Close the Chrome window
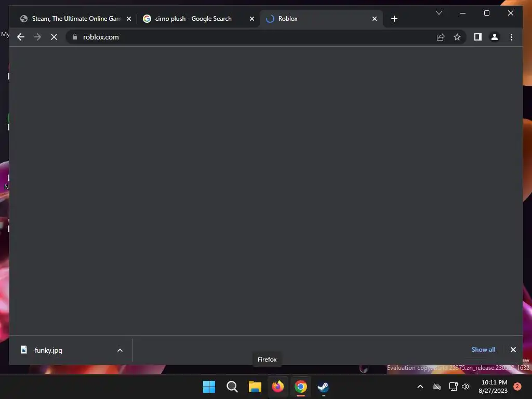The image size is (532, 399). coord(511,13)
